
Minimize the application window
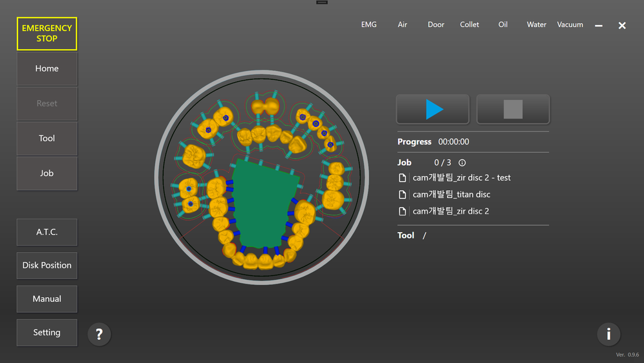click(599, 26)
